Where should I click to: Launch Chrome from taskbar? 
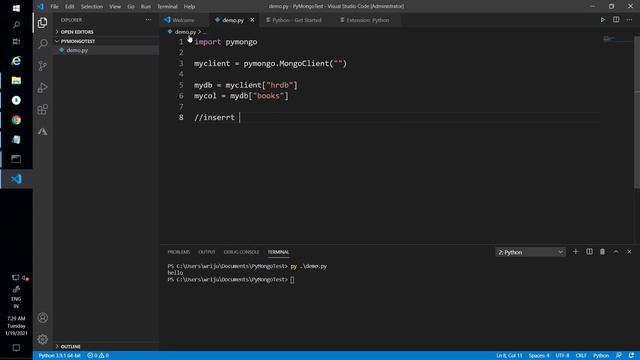pos(16,120)
